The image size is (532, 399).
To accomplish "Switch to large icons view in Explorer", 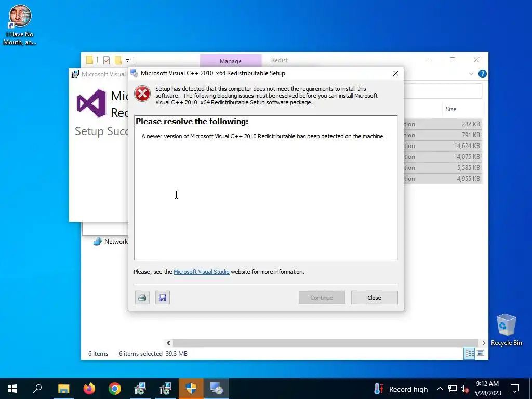I will pyautogui.click(x=481, y=353).
